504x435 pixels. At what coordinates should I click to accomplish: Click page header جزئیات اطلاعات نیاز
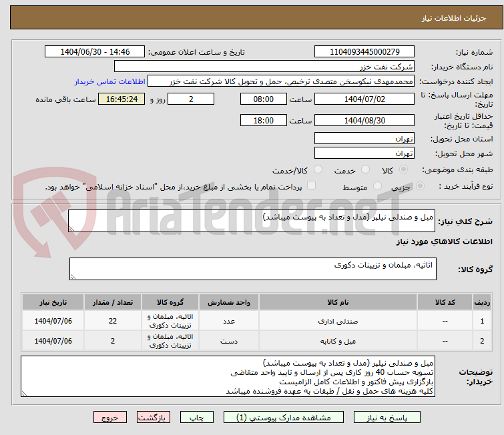(453, 18)
